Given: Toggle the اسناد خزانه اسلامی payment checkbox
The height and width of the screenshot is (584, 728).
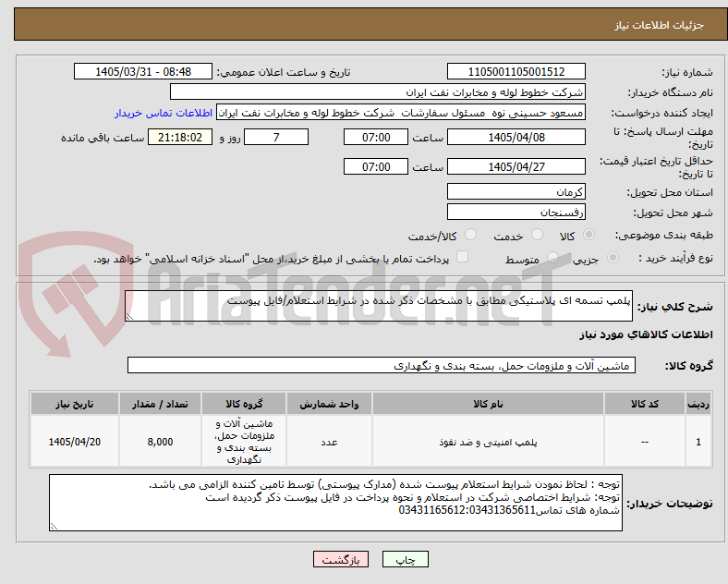Looking at the screenshot, I should 463,257.
